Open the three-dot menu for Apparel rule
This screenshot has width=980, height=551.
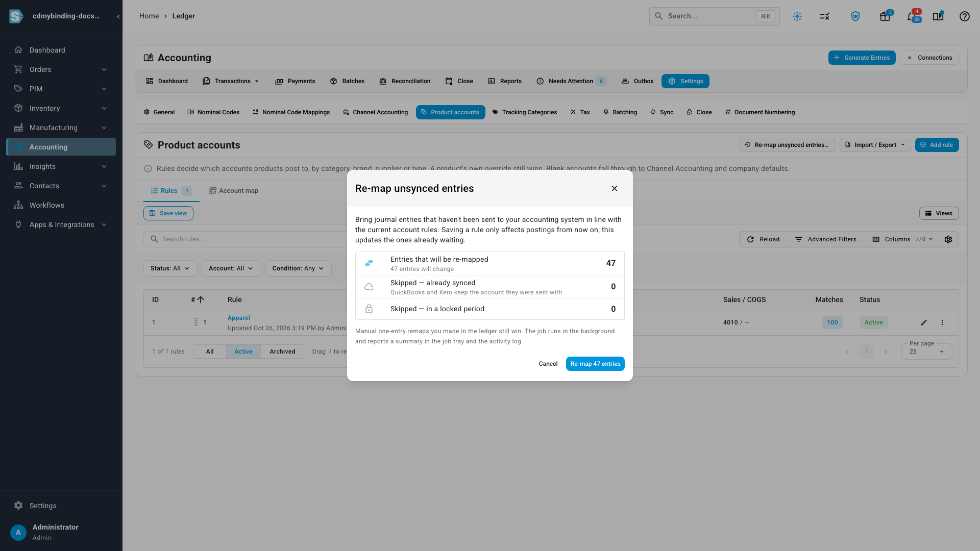point(942,322)
